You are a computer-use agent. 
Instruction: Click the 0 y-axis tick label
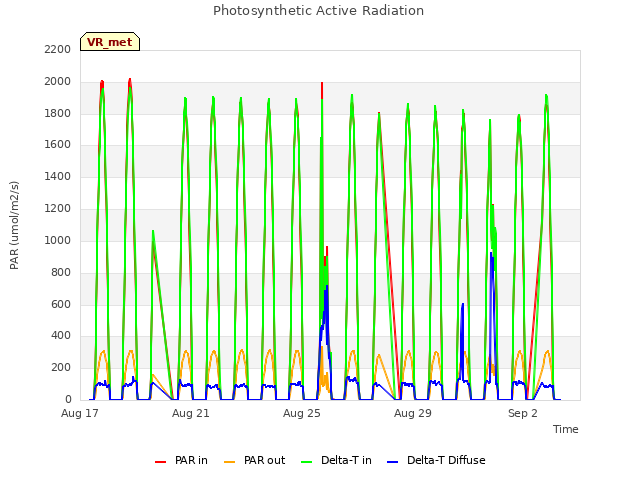point(68,399)
